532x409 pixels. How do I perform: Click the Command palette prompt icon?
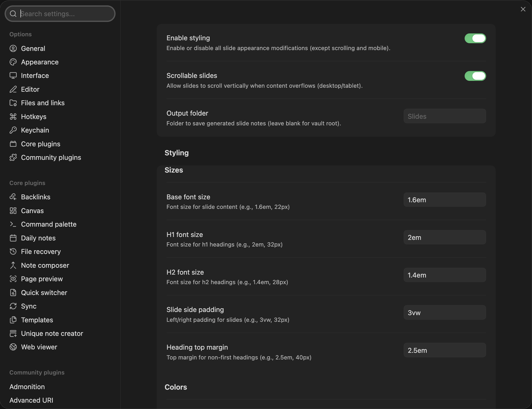click(x=13, y=224)
